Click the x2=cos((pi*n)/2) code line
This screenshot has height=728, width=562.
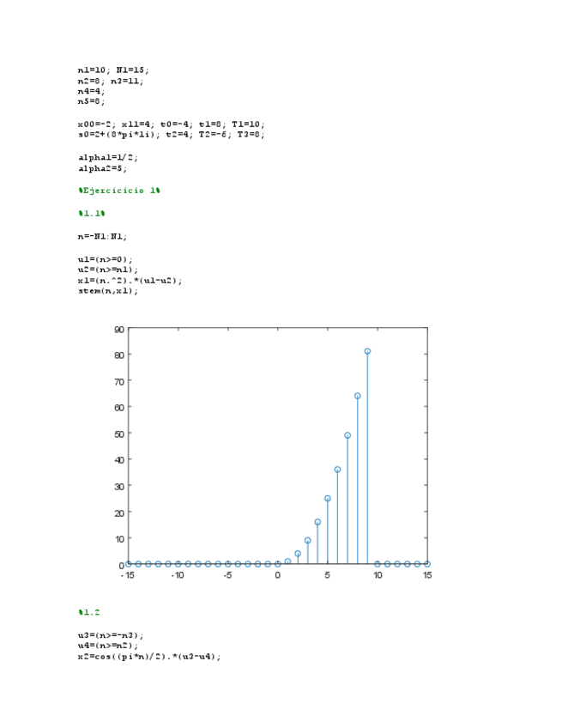tap(149, 656)
